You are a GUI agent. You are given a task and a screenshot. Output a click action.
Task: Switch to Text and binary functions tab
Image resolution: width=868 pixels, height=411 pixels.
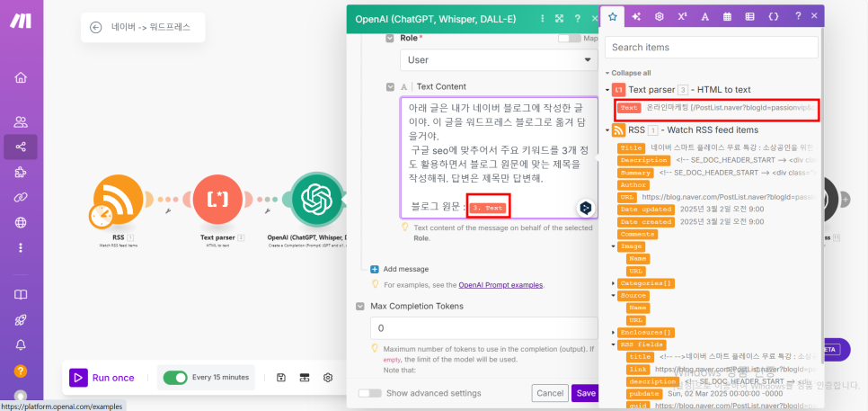pos(705,16)
